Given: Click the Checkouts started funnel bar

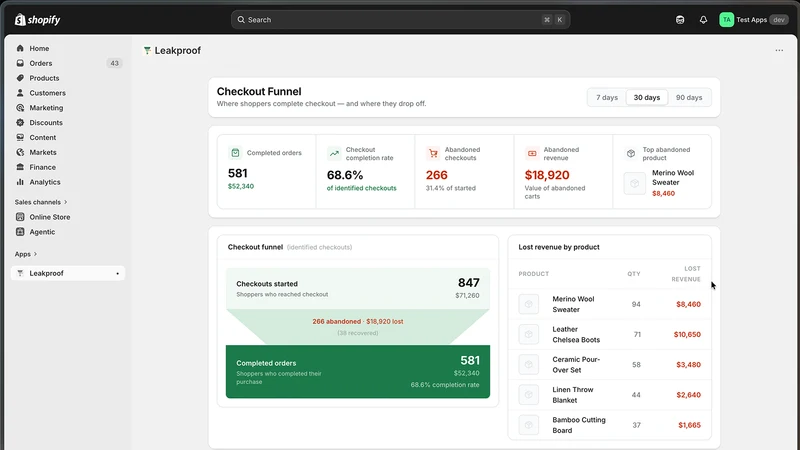Looking at the screenshot, I should (358, 289).
